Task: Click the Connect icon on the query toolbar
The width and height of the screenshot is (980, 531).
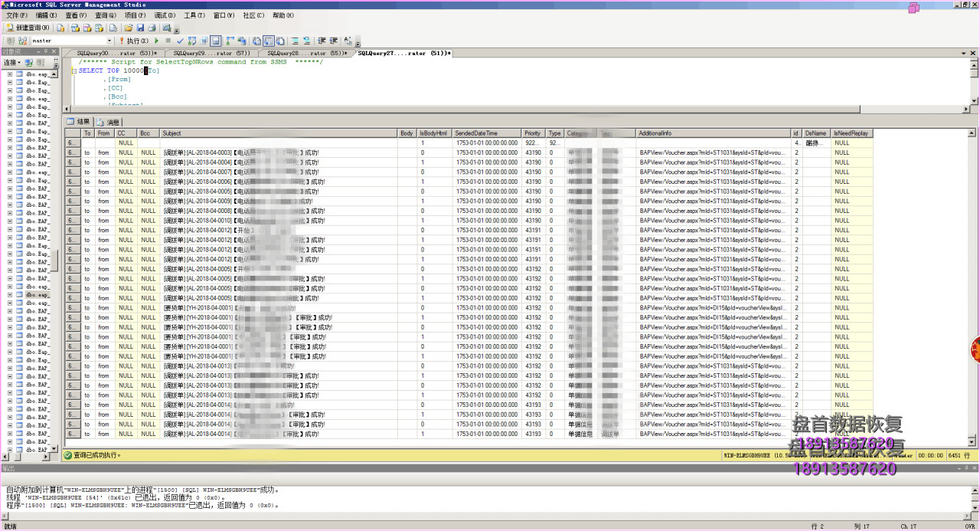Action: tap(10, 41)
